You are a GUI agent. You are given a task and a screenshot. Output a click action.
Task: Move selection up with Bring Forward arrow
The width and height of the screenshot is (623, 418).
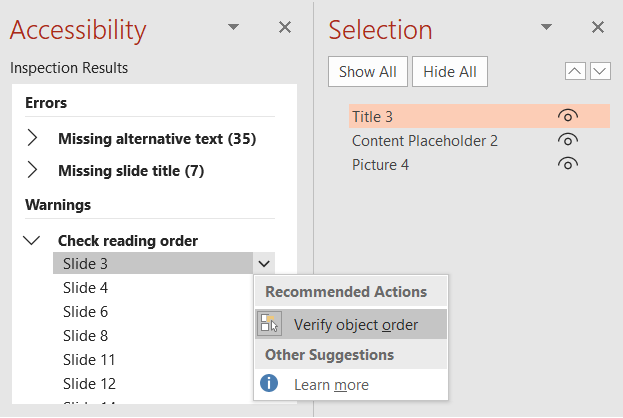(x=575, y=72)
